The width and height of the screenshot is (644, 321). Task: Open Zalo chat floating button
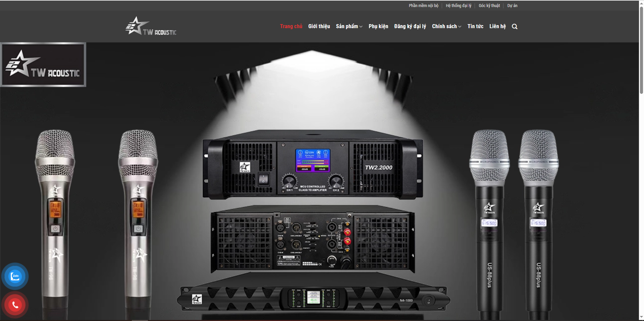tap(15, 276)
